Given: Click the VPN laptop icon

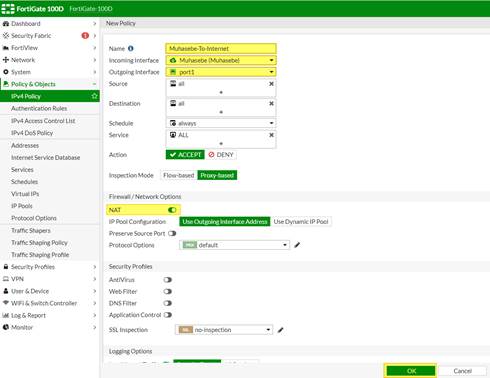Looking at the screenshot, I should 6,279.
